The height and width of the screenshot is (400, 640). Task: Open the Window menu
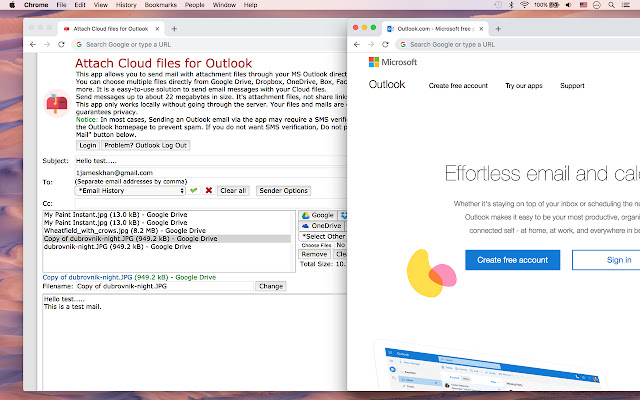[224, 5]
